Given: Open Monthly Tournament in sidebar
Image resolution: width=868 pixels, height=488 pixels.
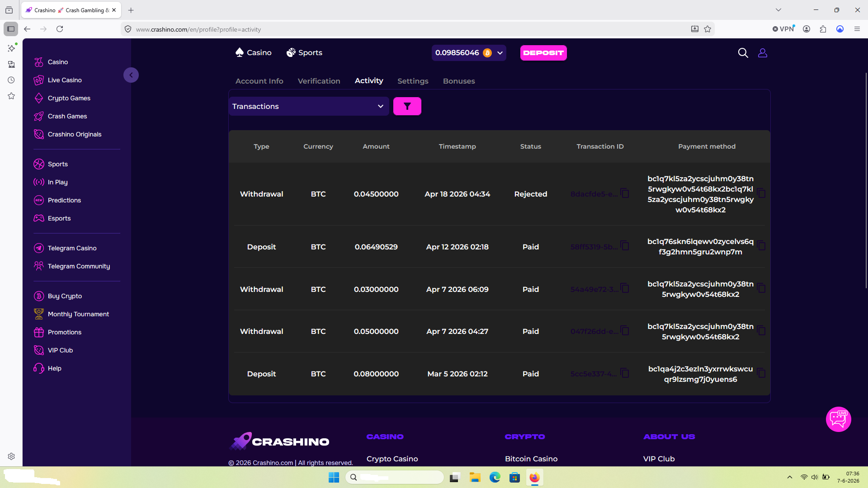Looking at the screenshot, I should (71, 314).
